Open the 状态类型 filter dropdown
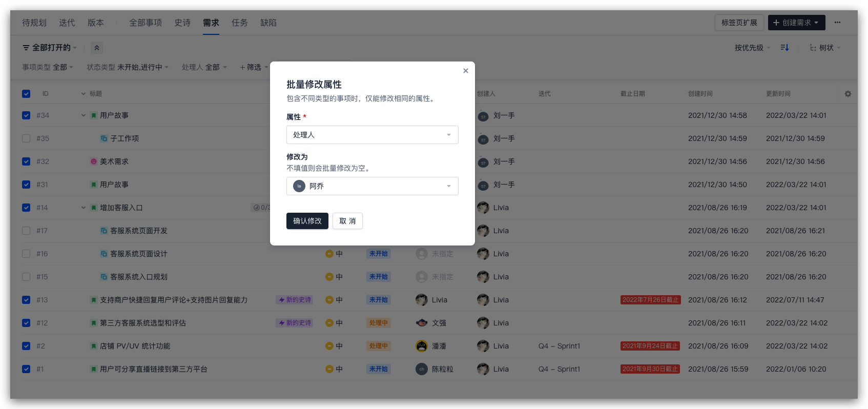 coord(128,67)
